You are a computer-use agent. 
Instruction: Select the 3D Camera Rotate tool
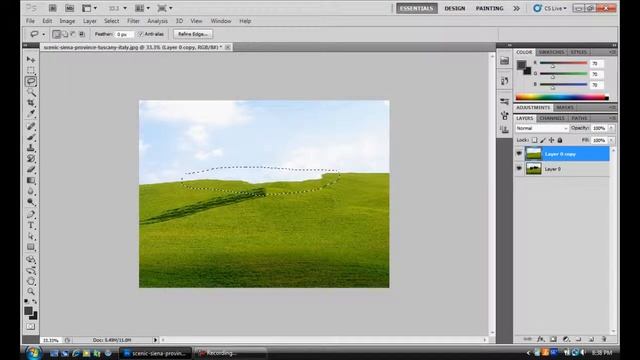31,270
